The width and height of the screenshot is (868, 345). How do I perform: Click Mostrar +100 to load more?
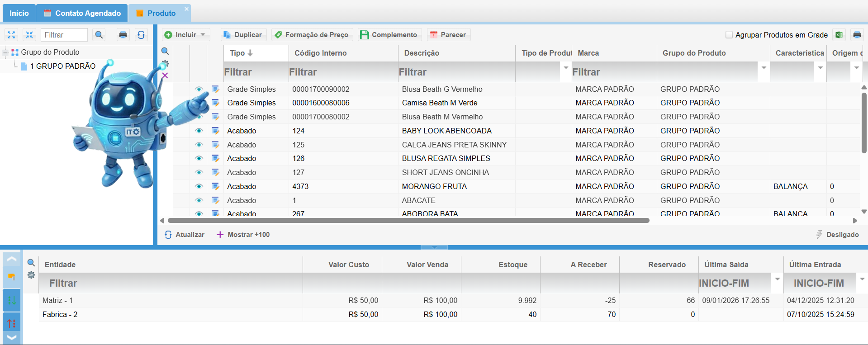[243, 235]
